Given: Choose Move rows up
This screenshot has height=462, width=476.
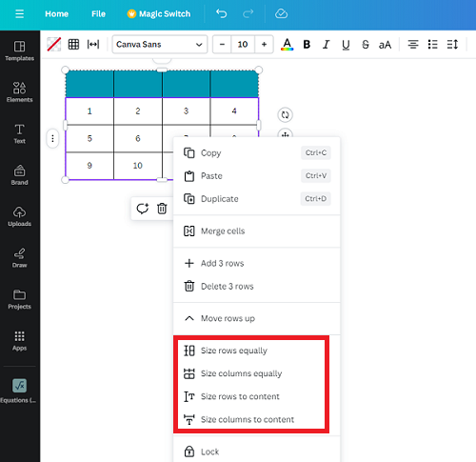Looking at the screenshot, I should pos(257,318).
